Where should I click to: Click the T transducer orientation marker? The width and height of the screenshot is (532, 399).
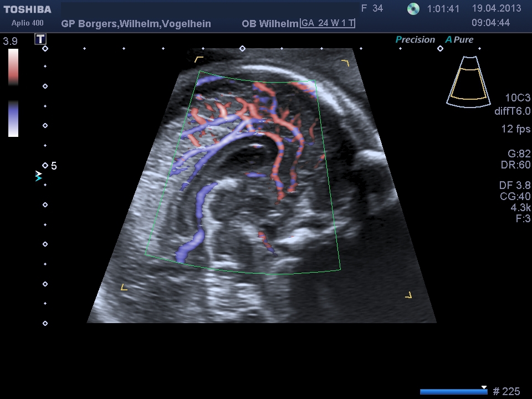tap(40, 39)
